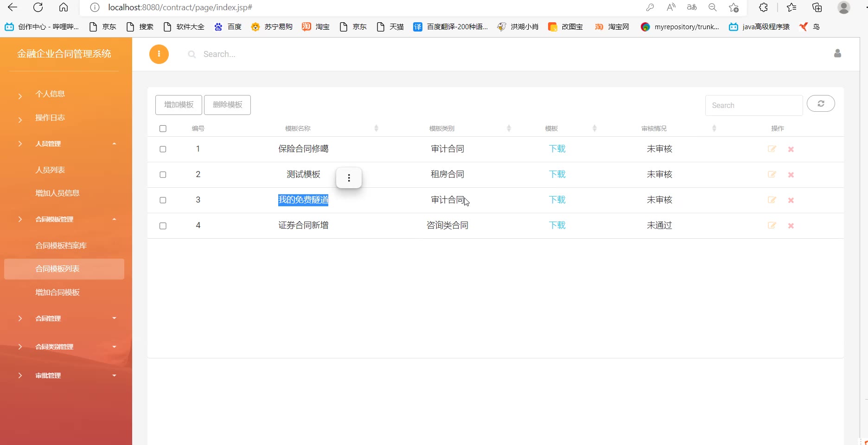Open 合同模板档案库 in the sidebar
This screenshot has height=445, width=868.
click(x=61, y=246)
